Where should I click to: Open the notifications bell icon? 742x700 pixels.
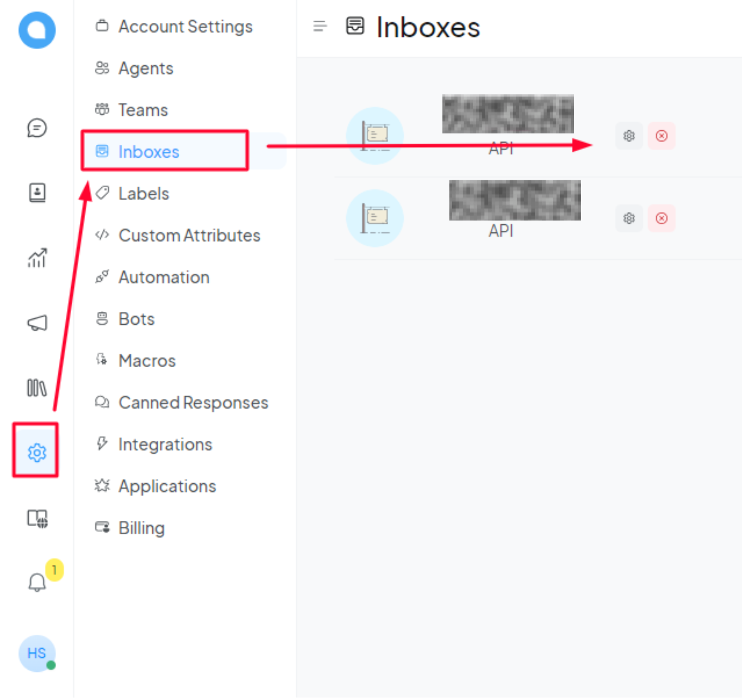[x=37, y=582]
